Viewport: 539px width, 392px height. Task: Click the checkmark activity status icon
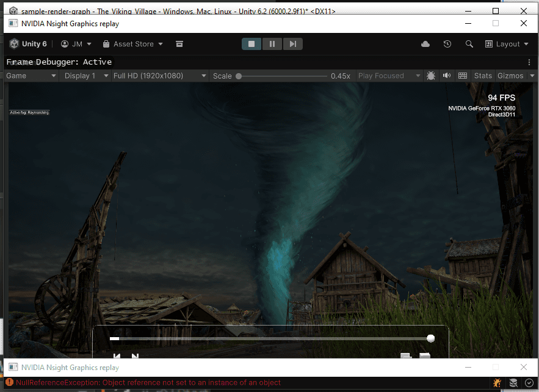point(529,383)
